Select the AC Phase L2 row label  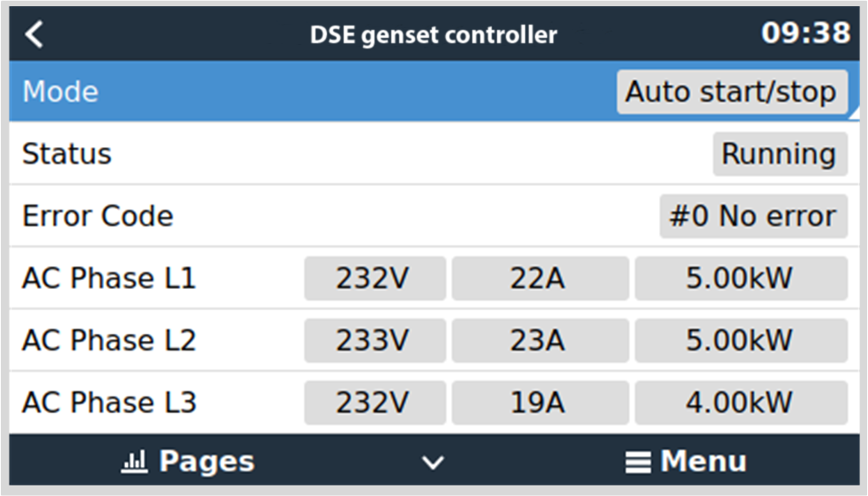point(109,340)
